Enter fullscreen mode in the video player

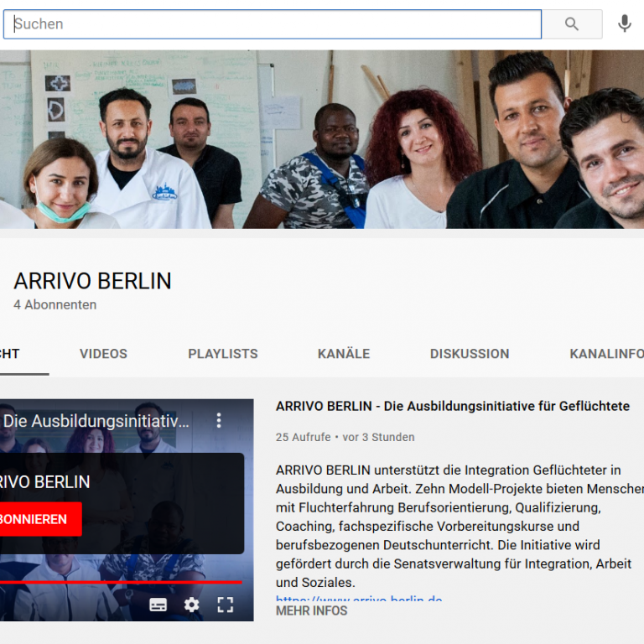point(226,605)
